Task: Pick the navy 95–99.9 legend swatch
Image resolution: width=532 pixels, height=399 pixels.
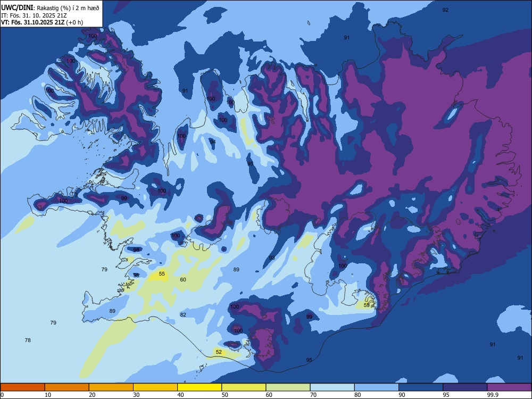Action: (465, 387)
